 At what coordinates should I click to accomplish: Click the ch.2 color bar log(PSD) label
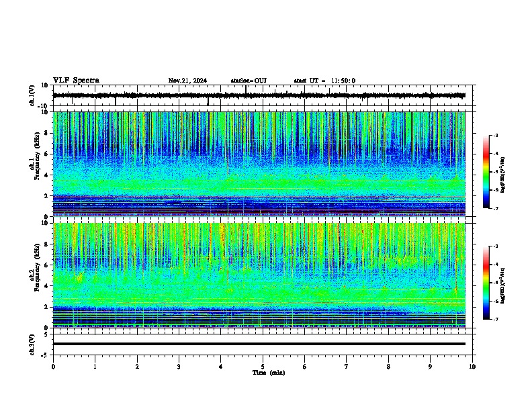[502, 285]
